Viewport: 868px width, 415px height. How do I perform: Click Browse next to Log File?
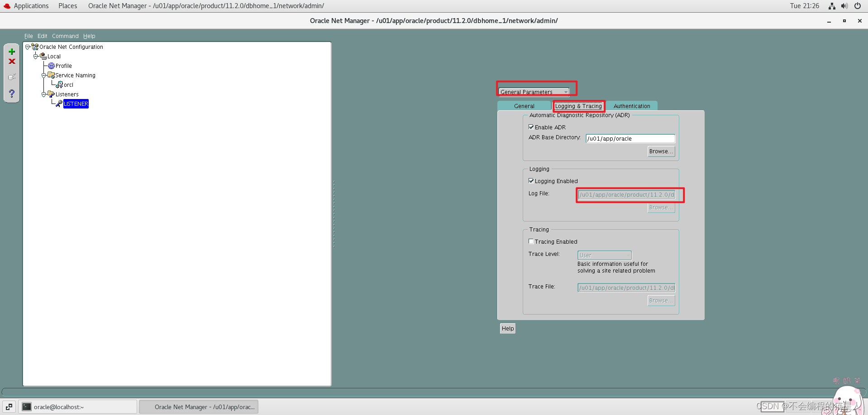pyautogui.click(x=661, y=207)
